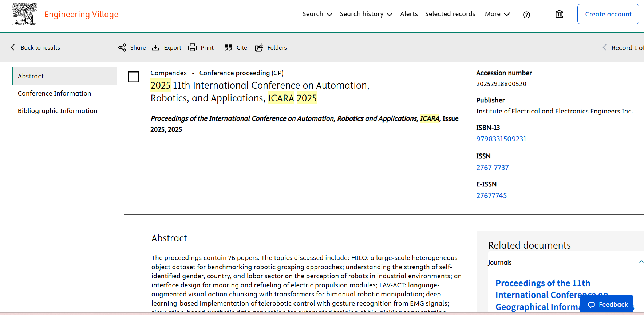Click the Share icon
The image size is (644, 315).
click(122, 47)
